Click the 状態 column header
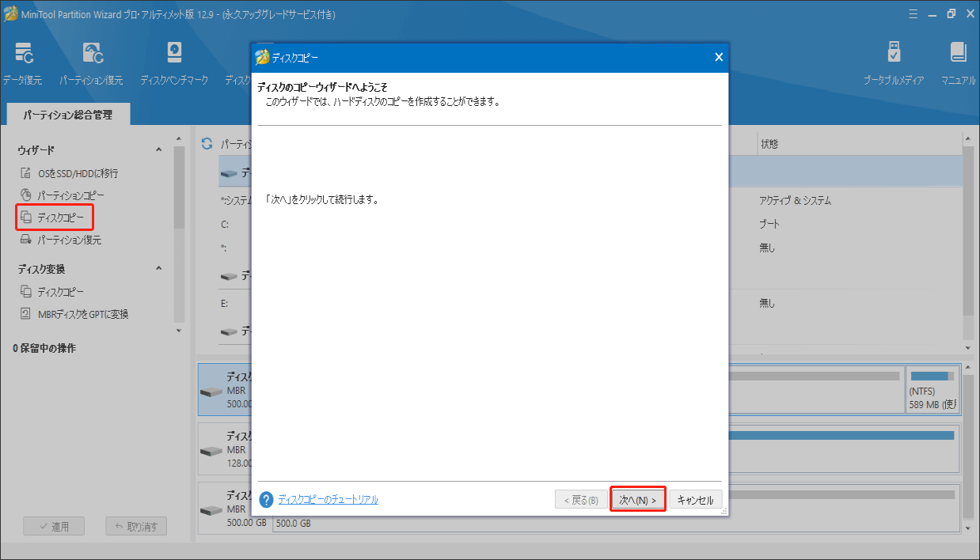The height and width of the screenshot is (560, 980). (769, 144)
